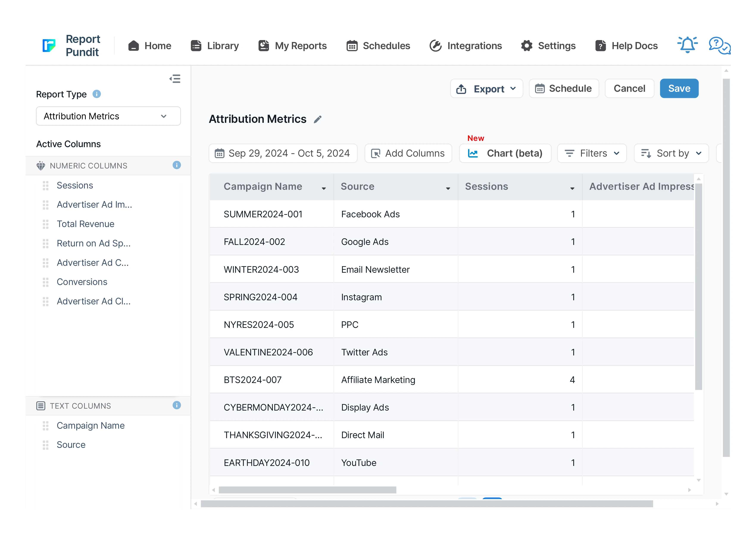
Task: Click the Text Columns info icon
Action: pos(177,405)
